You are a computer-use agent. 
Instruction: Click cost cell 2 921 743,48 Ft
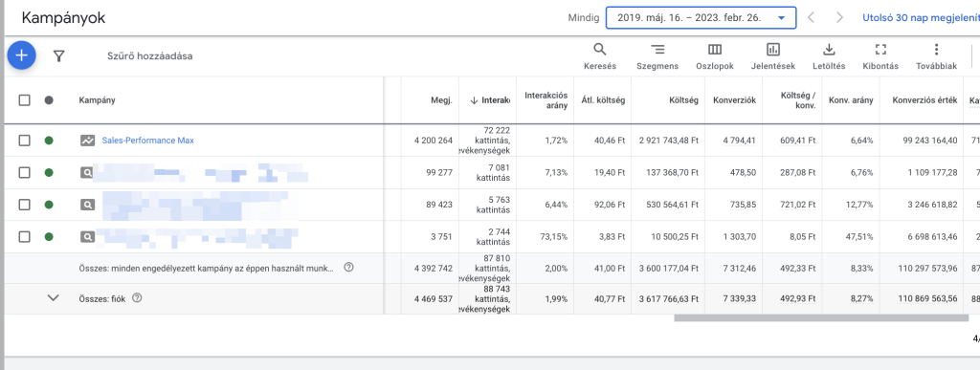tap(668, 141)
